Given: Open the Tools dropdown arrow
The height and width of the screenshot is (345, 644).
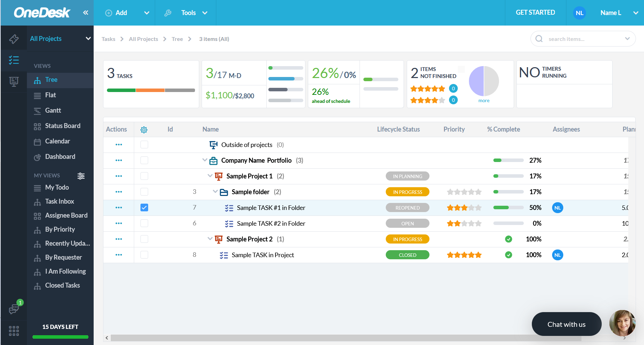Looking at the screenshot, I should click(x=205, y=13).
